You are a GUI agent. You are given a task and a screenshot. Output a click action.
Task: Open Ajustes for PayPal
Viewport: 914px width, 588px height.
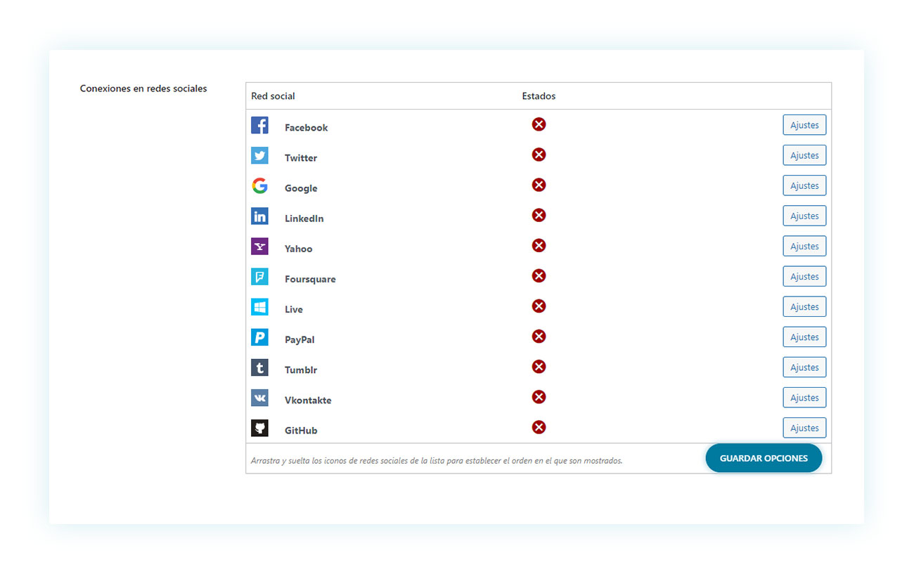804,337
